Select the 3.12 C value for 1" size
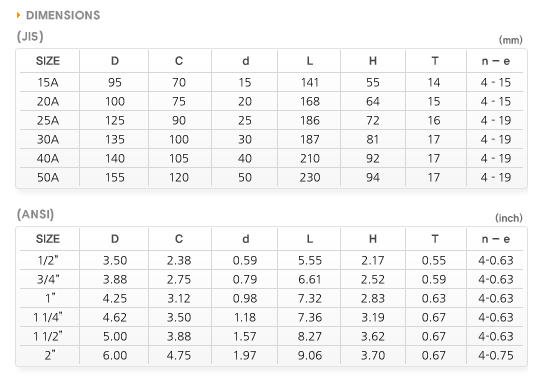The height and width of the screenshot is (390, 540). [x=179, y=298]
